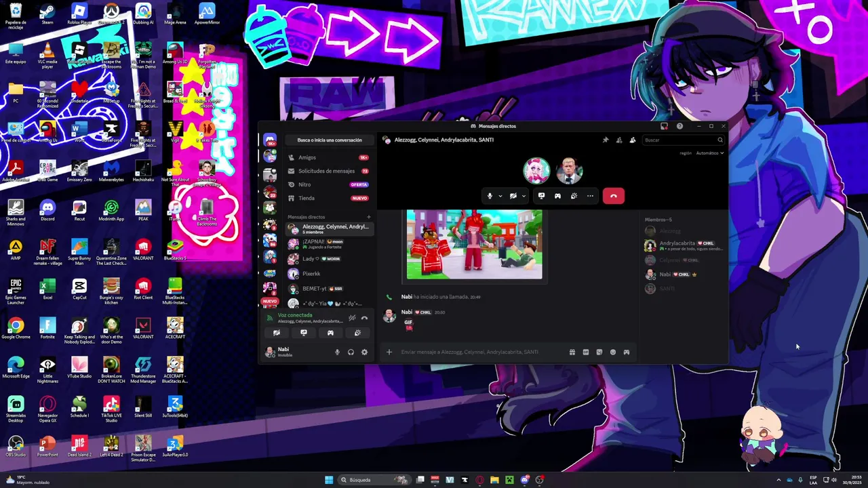
Task: Open the sticker picker
Action: (x=599, y=352)
